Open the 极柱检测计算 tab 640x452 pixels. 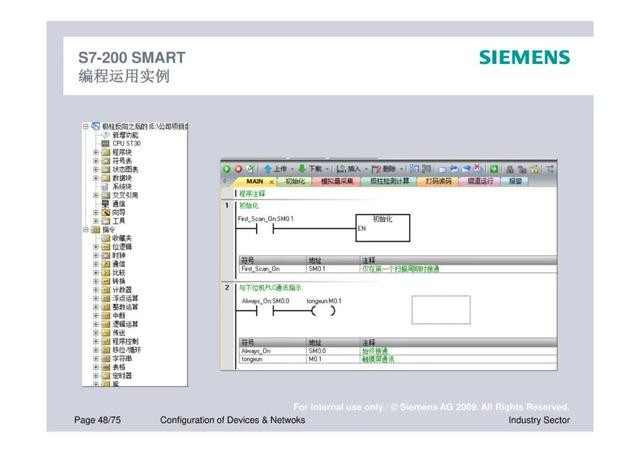(x=390, y=181)
